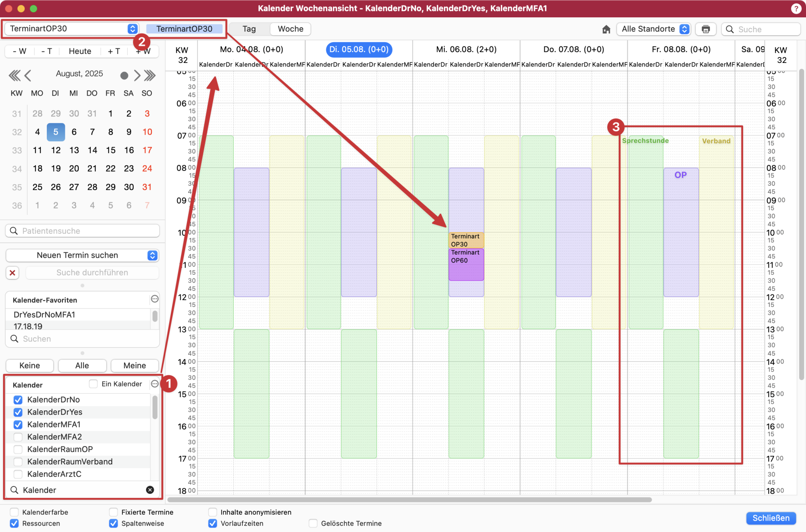Click magnifier icon in Kalender filter field
The height and width of the screenshot is (532, 806).
pos(15,490)
